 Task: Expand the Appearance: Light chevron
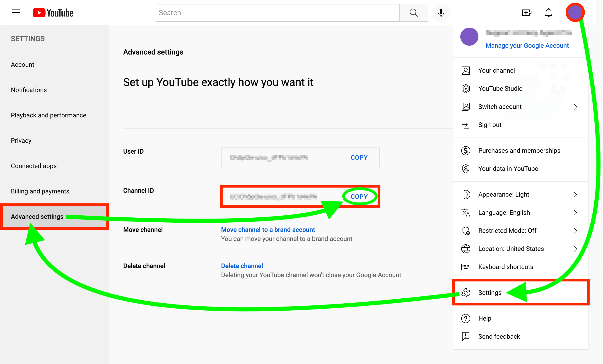click(575, 195)
